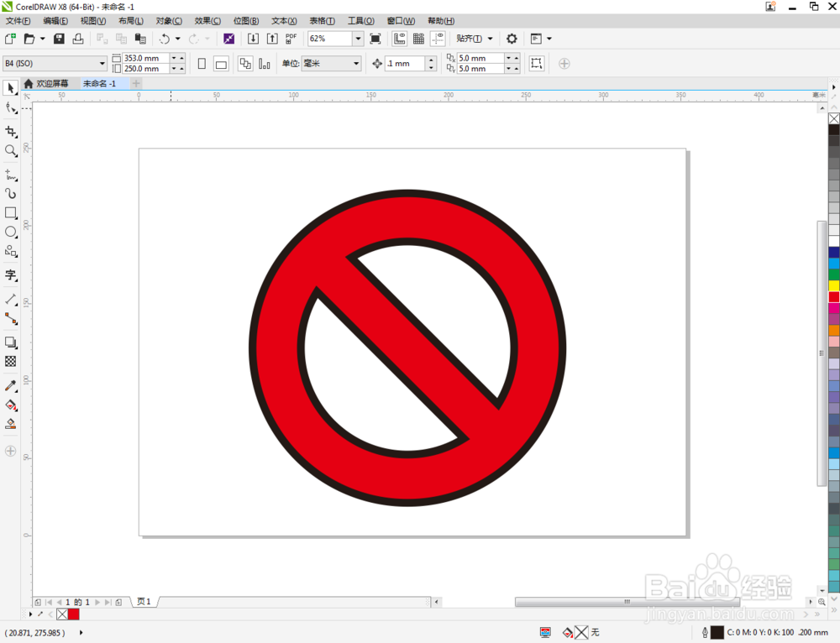This screenshot has height=643, width=840.
Task: Select the Ellipse tool
Action: [x=11, y=232]
